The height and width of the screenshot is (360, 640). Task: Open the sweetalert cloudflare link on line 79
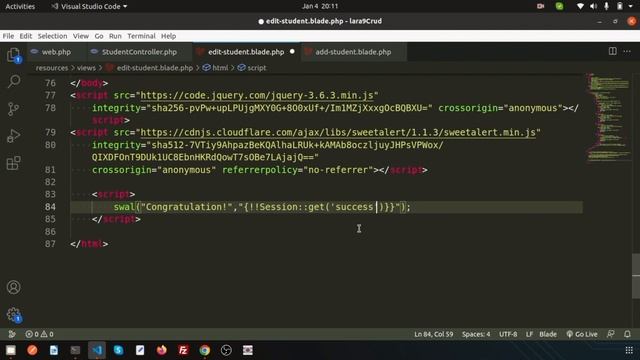pyautogui.click(x=338, y=133)
